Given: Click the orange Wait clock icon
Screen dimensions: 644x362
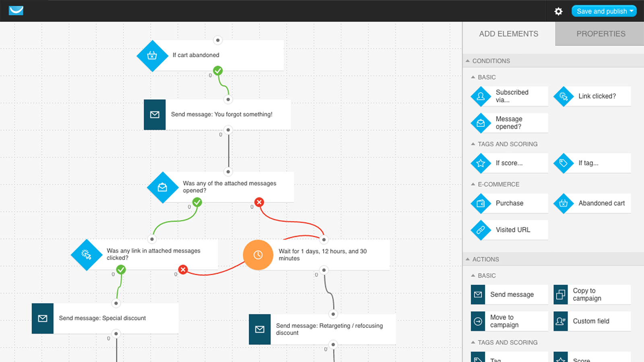Looking at the screenshot, I should [258, 255].
